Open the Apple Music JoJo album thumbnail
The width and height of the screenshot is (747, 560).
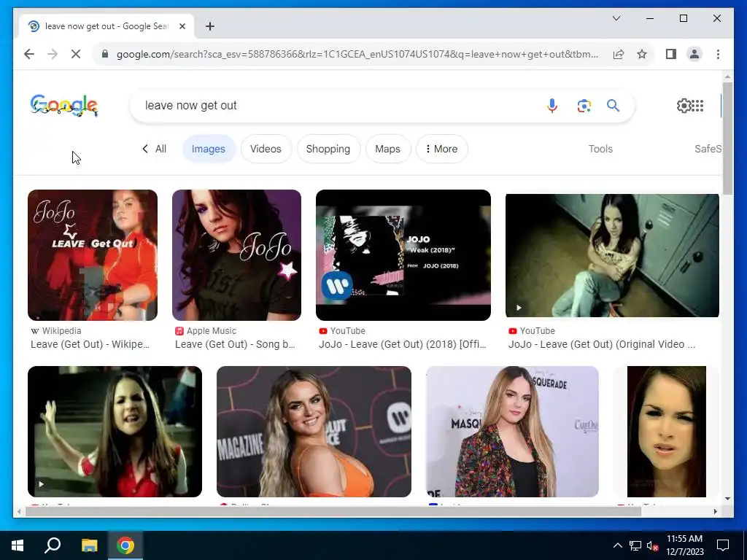click(237, 255)
